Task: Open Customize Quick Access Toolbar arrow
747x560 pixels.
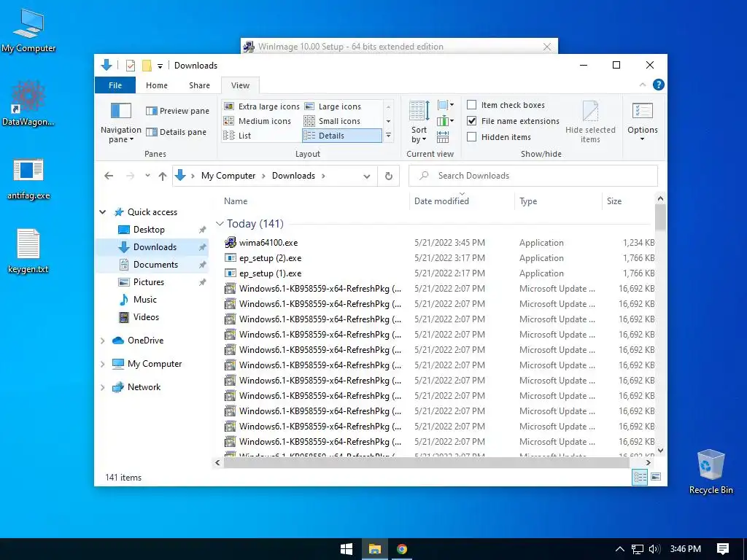Action: (x=160, y=66)
